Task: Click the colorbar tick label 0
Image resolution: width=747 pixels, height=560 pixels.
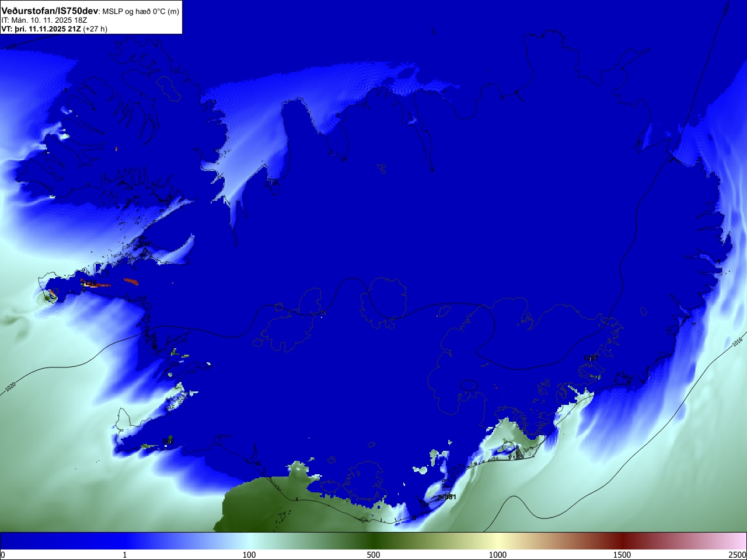Action: tap(3, 555)
